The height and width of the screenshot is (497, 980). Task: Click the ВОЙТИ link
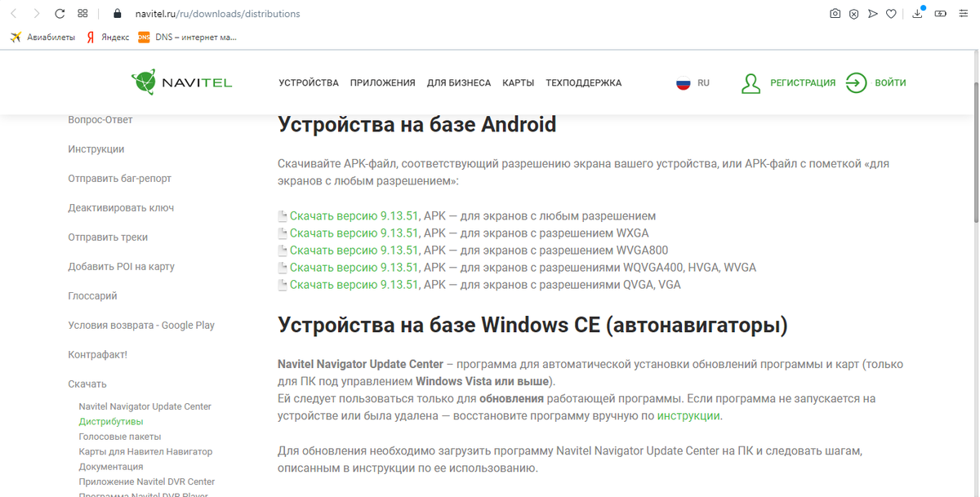890,83
